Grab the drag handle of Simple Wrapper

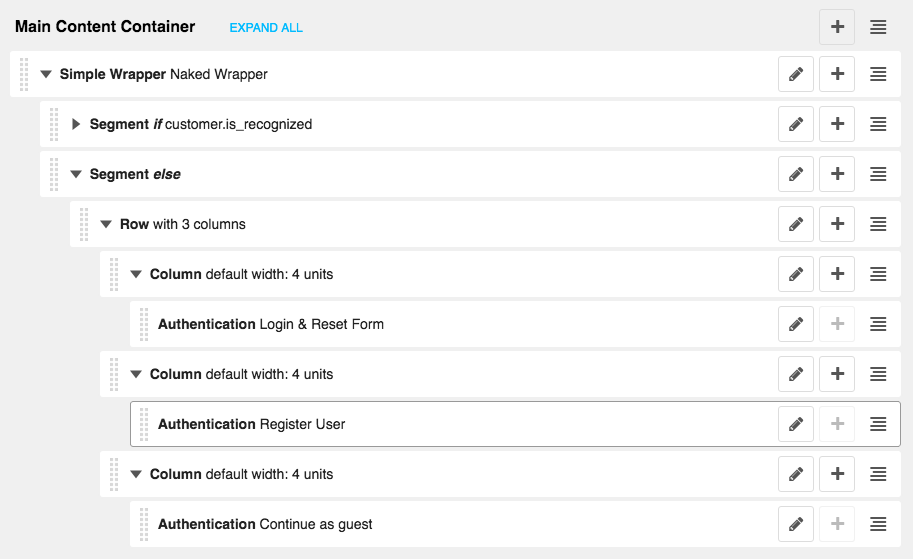pyautogui.click(x=24, y=74)
